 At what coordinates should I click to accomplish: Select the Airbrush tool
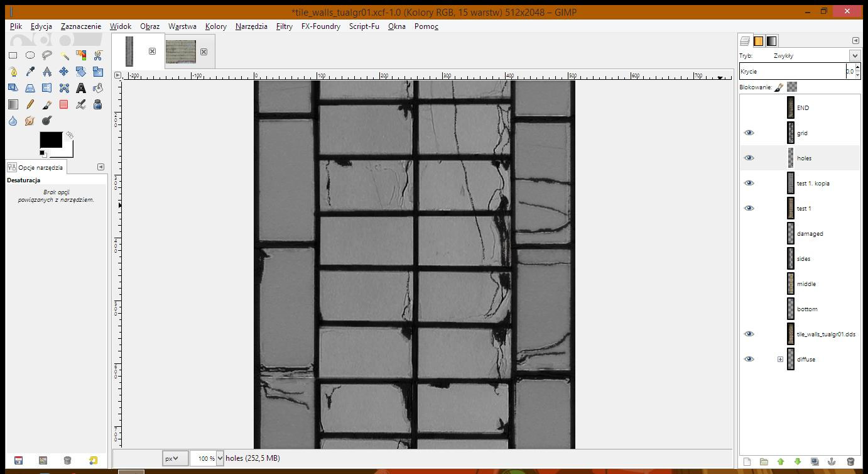[80, 104]
